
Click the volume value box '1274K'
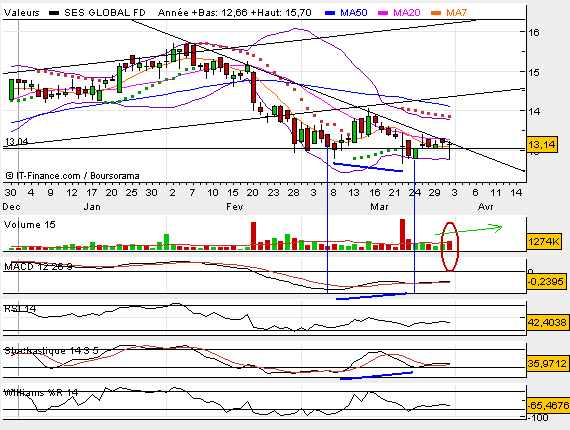pyautogui.click(x=544, y=241)
